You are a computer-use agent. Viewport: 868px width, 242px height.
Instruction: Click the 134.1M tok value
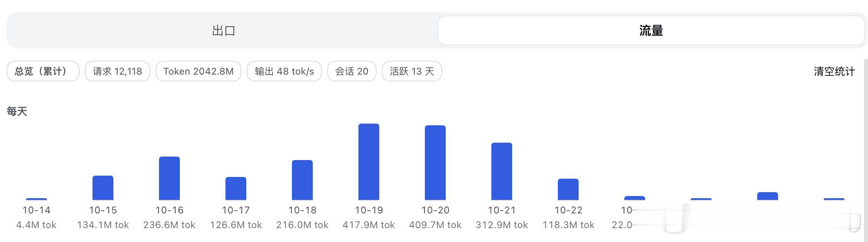103,225
